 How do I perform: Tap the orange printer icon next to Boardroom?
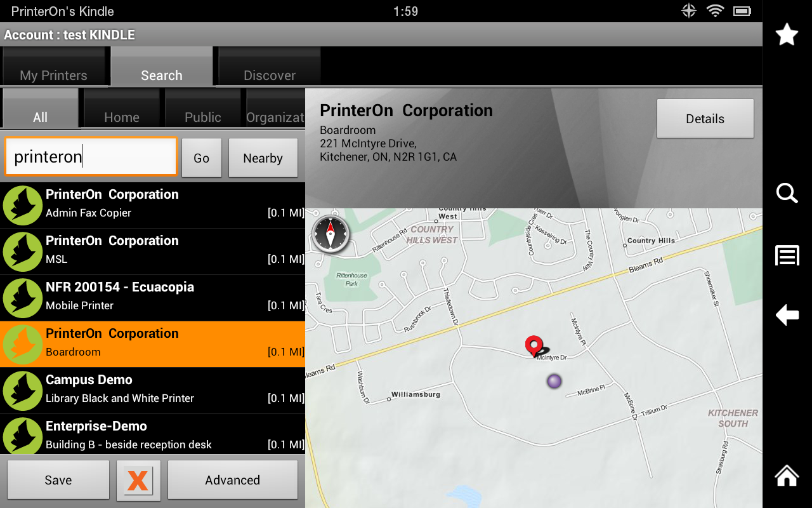pos(22,344)
